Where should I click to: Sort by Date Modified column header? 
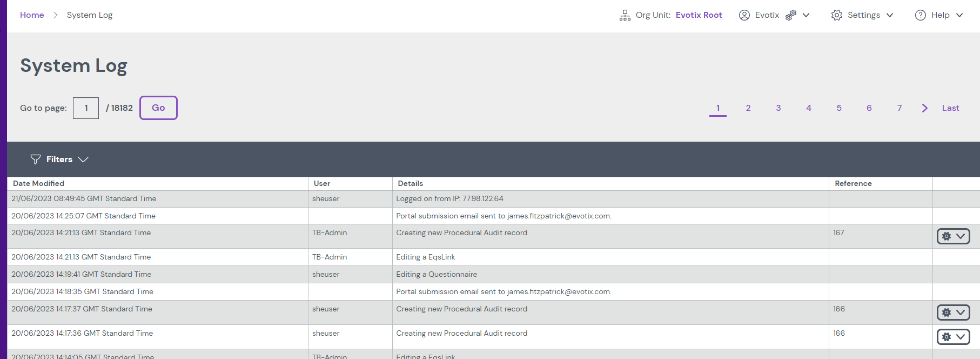[x=38, y=183]
